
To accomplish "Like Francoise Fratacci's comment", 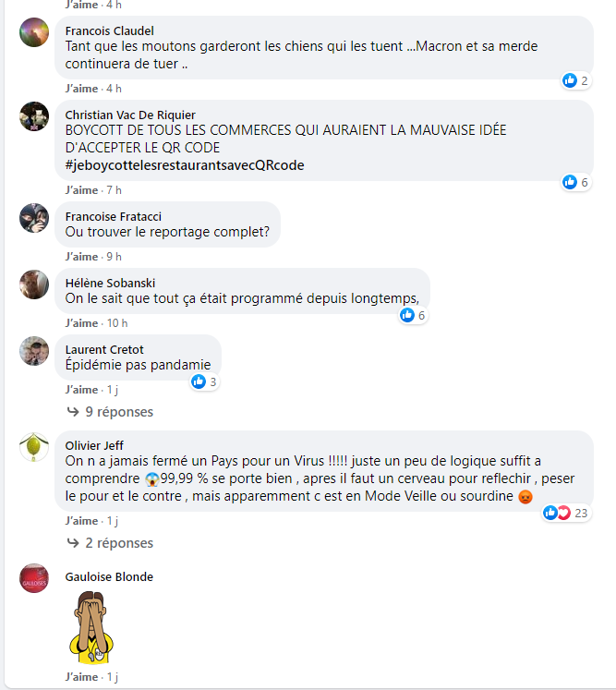I will 81,257.
